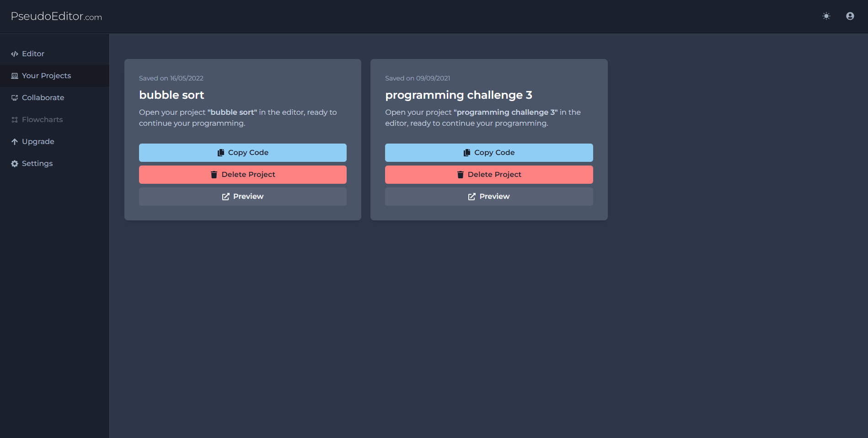Screen dimensions: 868x438
Task: Click the 'Saved on 16/05/2022' date text
Action: point(171,78)
